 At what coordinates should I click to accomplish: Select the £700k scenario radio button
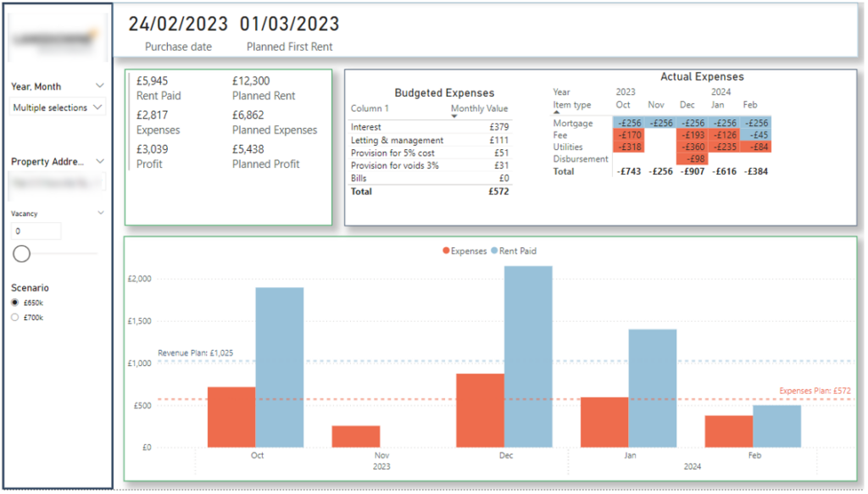click(x=15, y=318)
